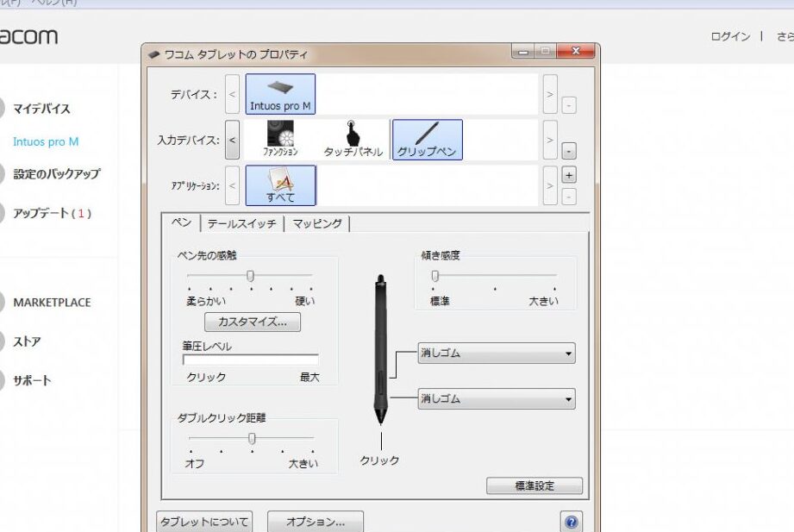
Task: Click the minus button beside input device row
Action: (569, 151)
